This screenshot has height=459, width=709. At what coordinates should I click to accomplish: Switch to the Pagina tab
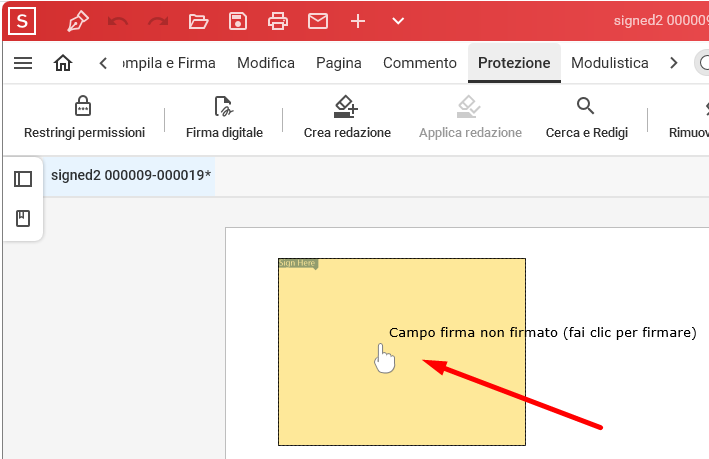pos(339,63)
